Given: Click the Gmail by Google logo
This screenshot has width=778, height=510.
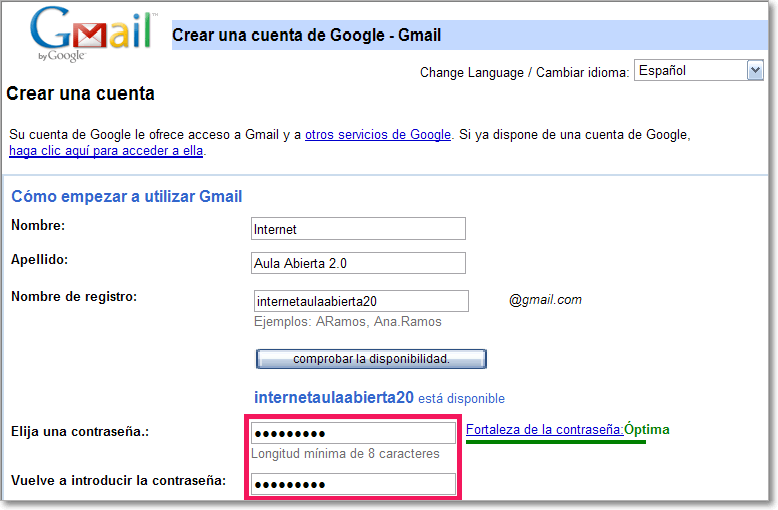Looking at the screenshot, I should [93, 34].
